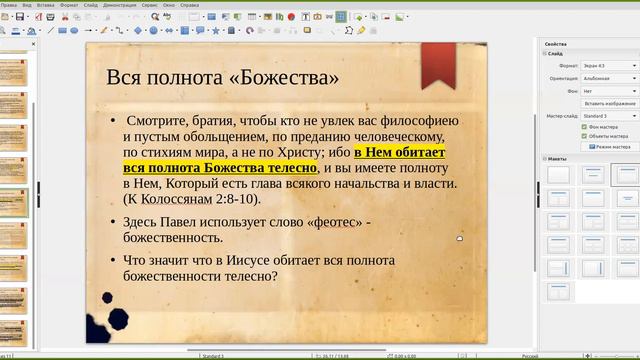
Task: Open the Слайд menu
Action: 91,5
